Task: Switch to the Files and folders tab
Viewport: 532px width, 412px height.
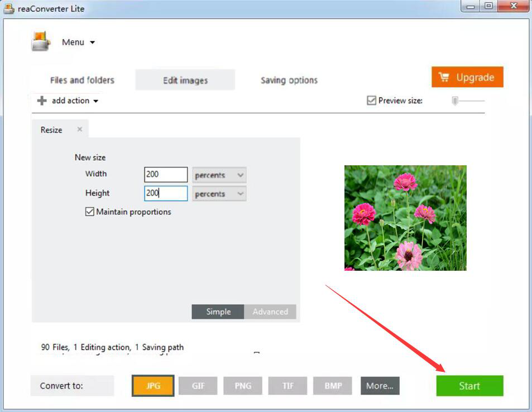Action: click(82, 80)
